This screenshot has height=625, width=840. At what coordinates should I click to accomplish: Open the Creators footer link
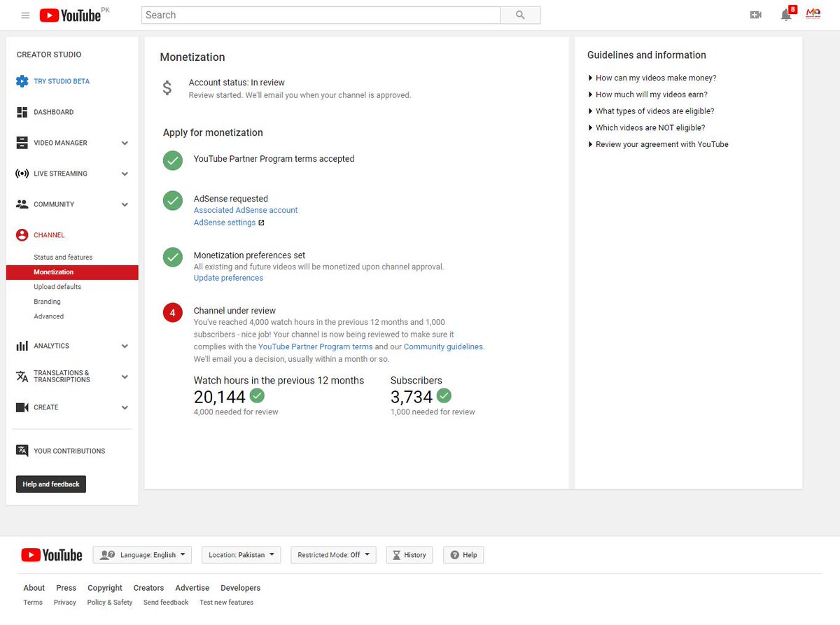tap(148, 588)
